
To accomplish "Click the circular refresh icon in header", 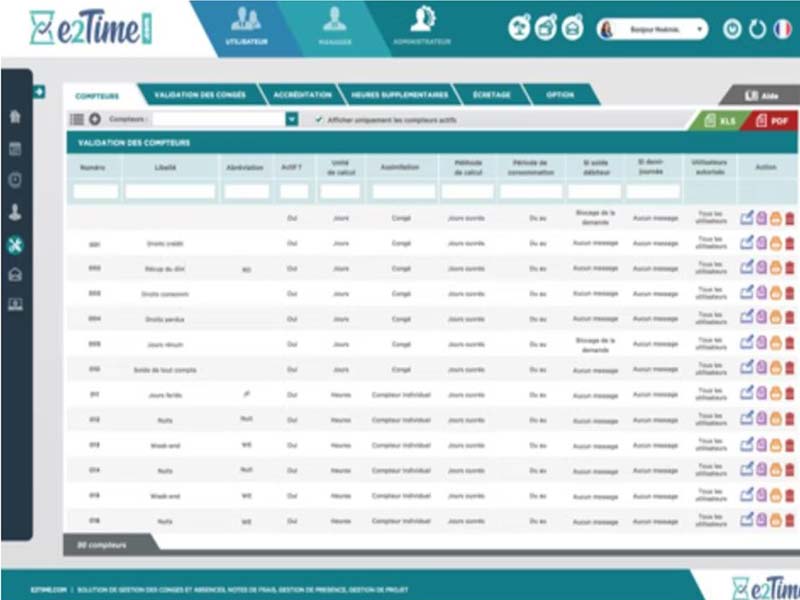I will 757,29.
